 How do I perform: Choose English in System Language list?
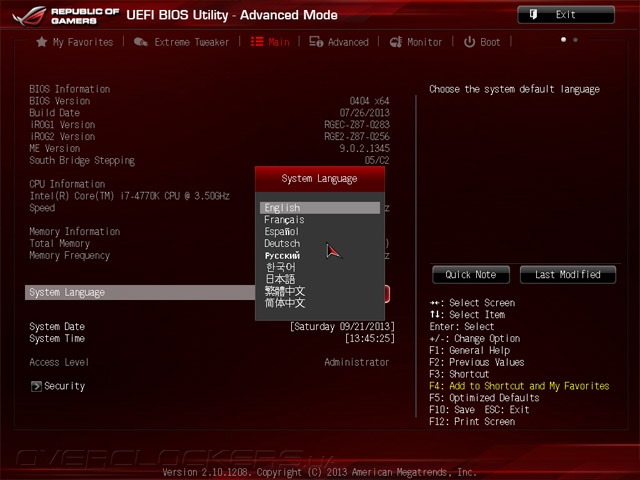[x=320, y=208]
